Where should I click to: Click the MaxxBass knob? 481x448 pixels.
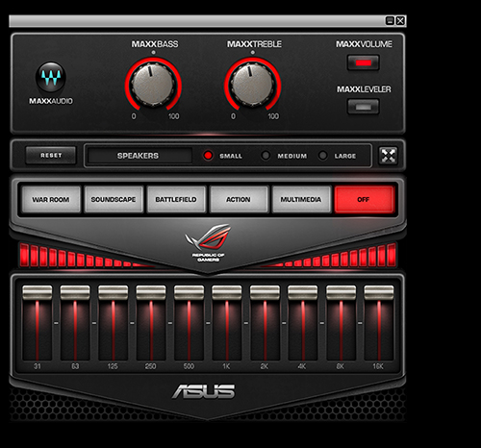click(x=153, y=84)
